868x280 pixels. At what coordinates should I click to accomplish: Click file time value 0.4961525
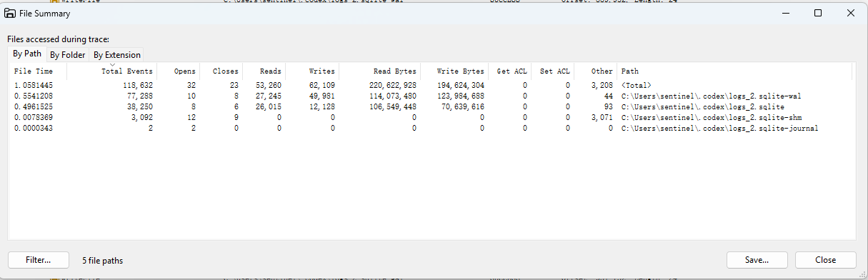pos(33,106)
